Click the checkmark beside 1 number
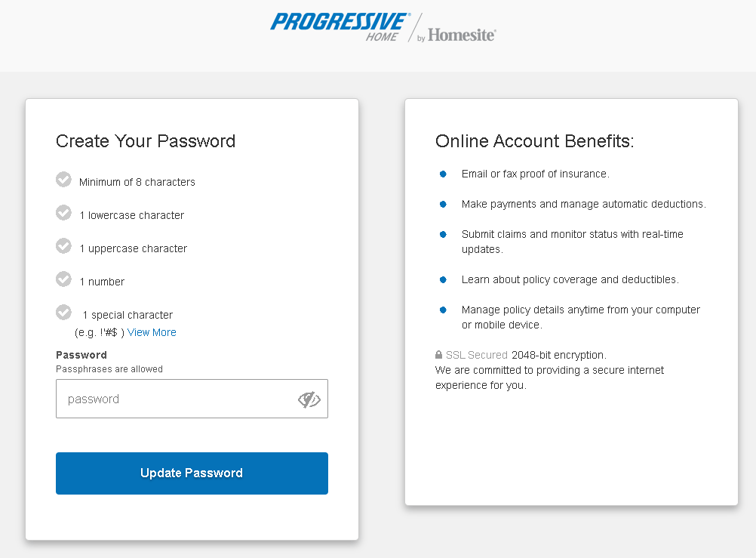Screen dimensions: 756x558 (x=64, y=279)
